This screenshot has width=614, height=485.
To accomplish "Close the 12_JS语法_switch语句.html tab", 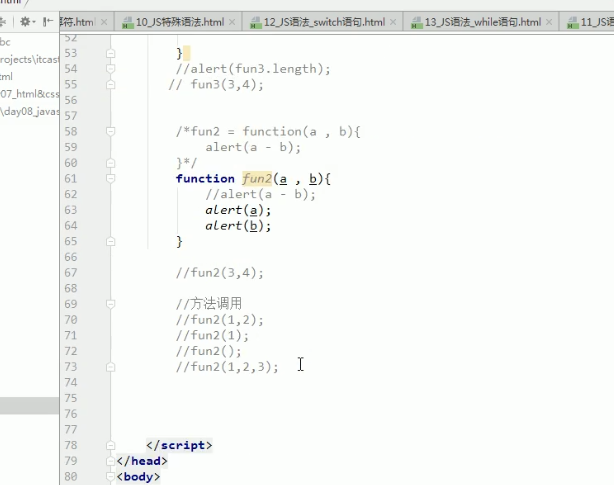I will click(x=393, y=22).
